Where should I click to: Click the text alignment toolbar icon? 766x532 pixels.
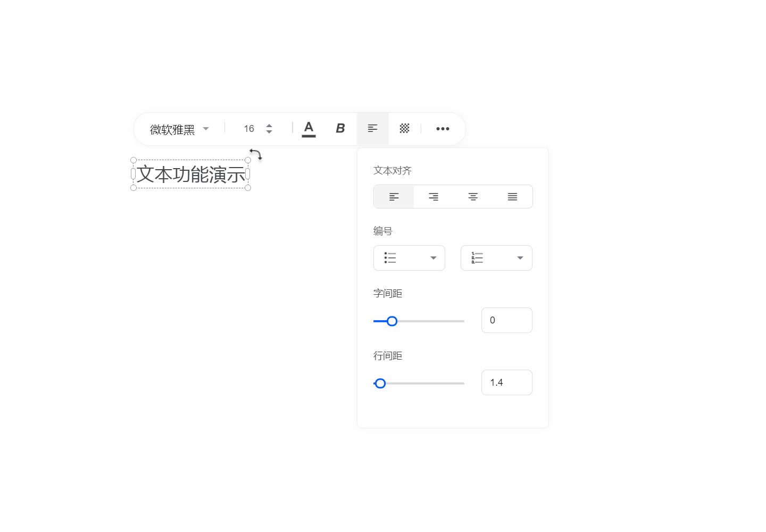(372, 129)
